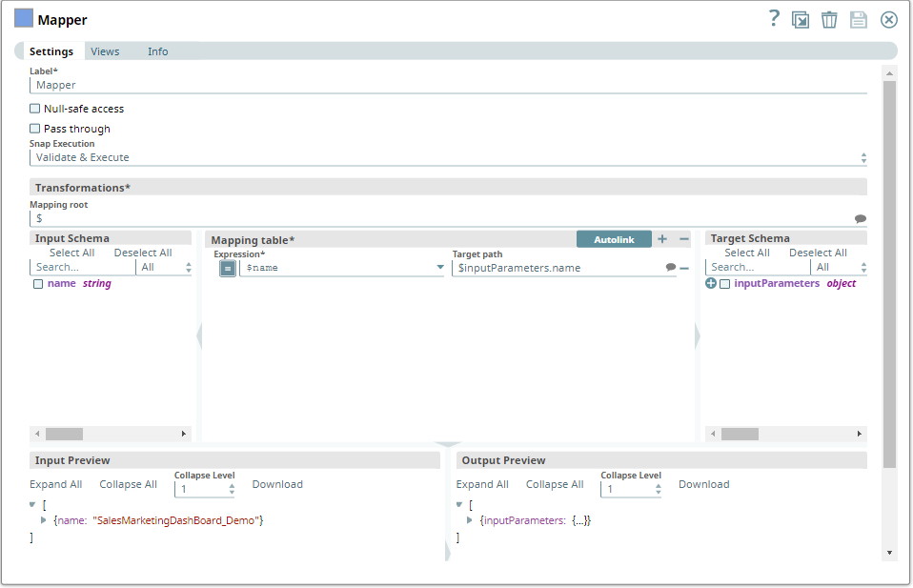The width and height of the screenshot is (913, 588).
Task: Toggle the expression equals button
Action: tap(228, 269)
